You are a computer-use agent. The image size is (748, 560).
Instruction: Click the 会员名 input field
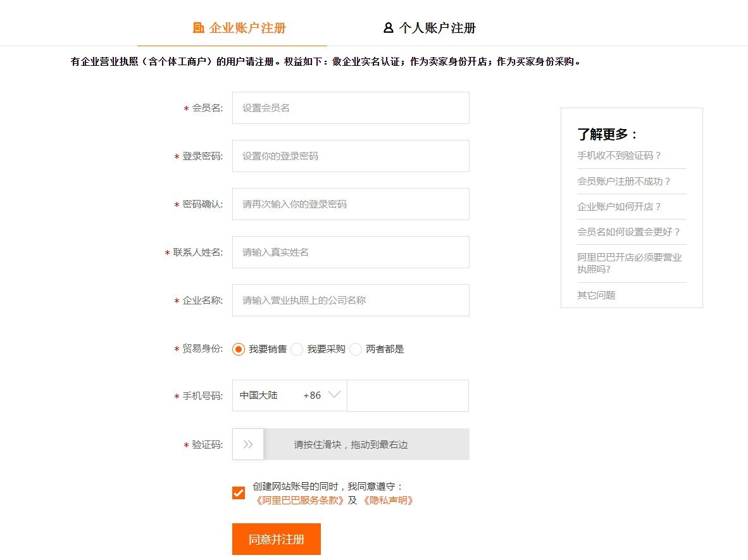point(351,108)
